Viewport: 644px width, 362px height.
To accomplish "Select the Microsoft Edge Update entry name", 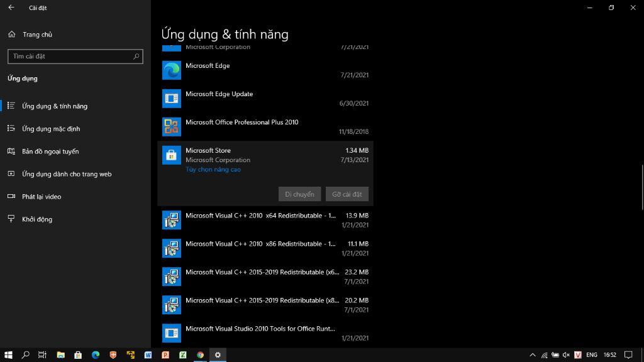I will pos(219,94).
